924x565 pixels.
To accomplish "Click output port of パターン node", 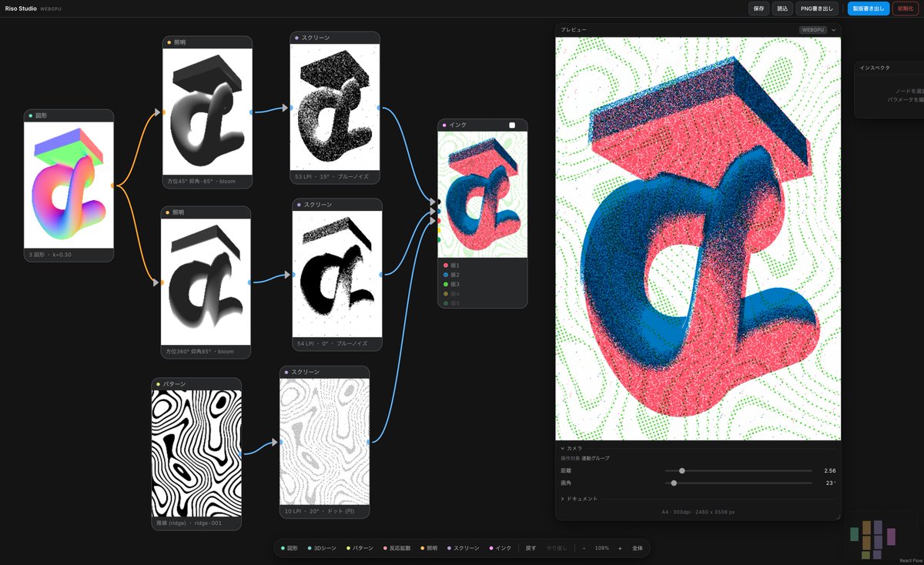I will pyautogui.click(x=241, y=454).
